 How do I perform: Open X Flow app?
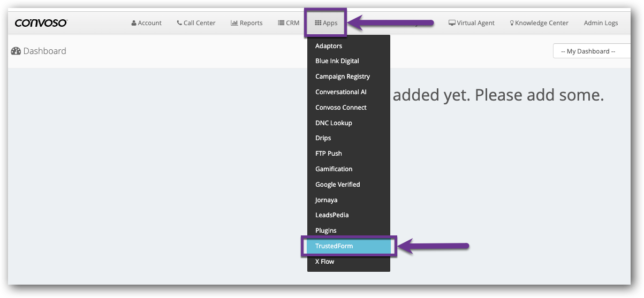coord(348,262)
